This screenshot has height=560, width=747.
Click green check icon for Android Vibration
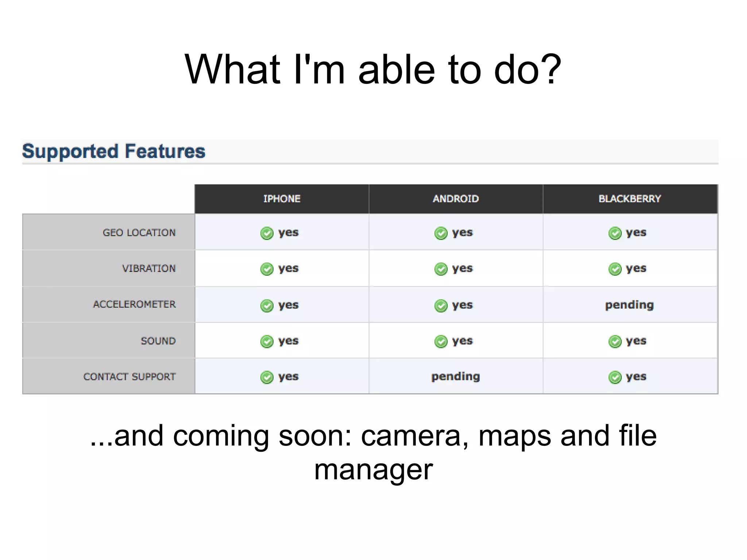coord(441,269)
